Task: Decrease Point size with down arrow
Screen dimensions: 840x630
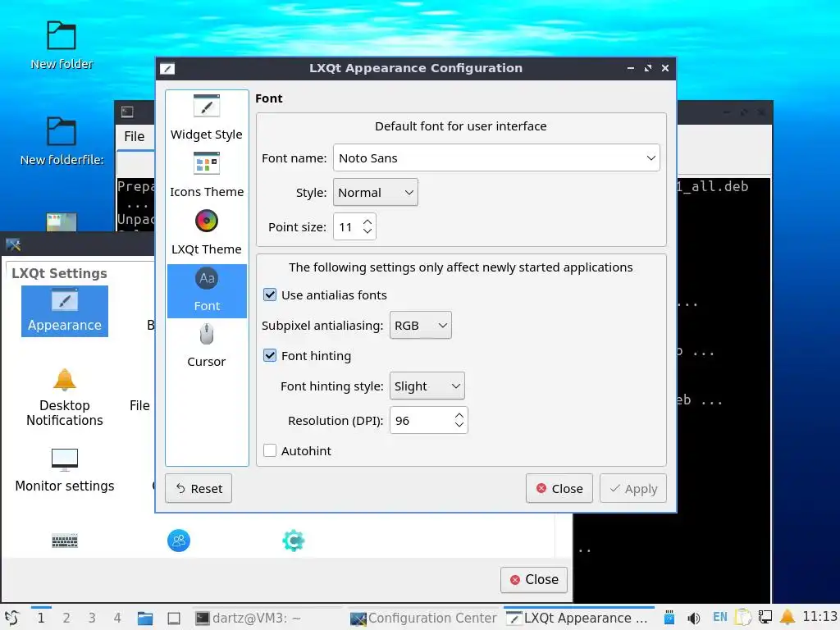Action: [367, 231]
